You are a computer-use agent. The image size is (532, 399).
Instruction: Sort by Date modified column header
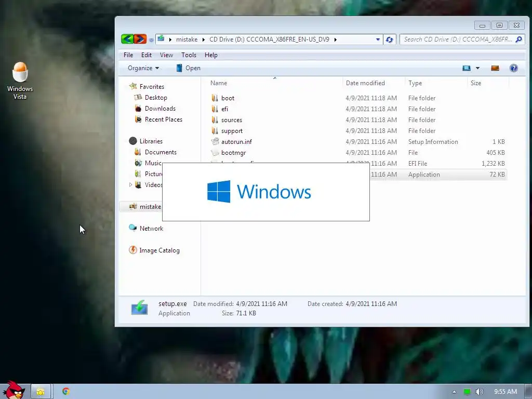tap(373, 83)
